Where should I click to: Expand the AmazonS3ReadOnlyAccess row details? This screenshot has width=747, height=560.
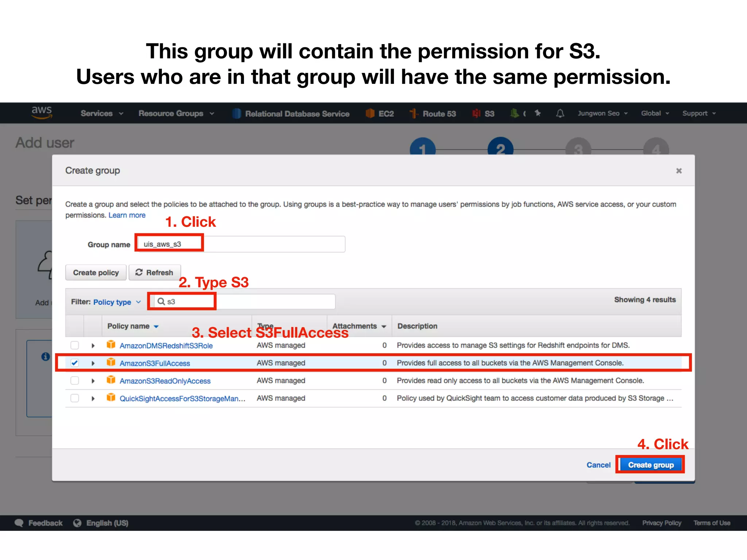click(x=93, y=381)
